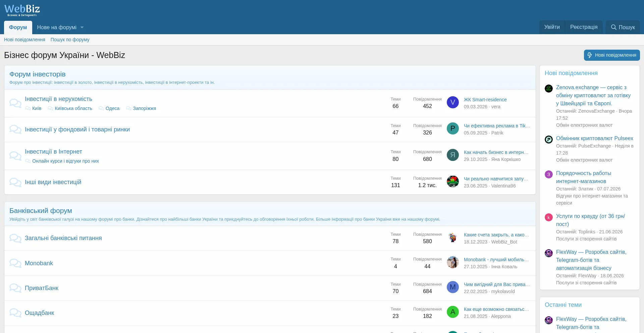
Task: Open Київська область subforum
Action: [x=73, y=108]
